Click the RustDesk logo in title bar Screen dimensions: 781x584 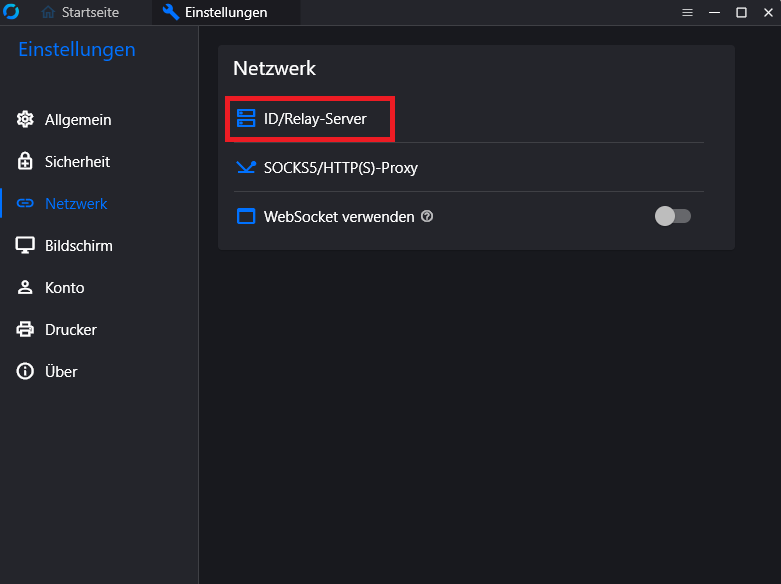pos(11,11)
